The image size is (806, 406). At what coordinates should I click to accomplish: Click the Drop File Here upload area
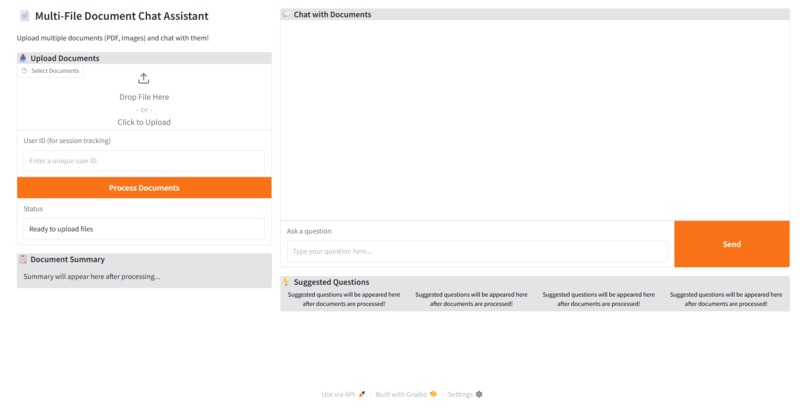144,97
